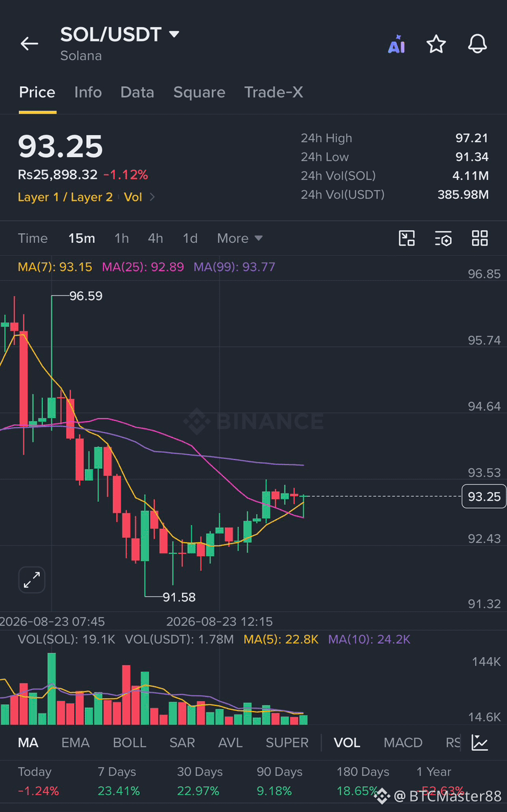The image size is (507, 812).
Task: Click the 2026-08-23 12:15 time label
Action: pyautogui.click(x=220, y=622)
